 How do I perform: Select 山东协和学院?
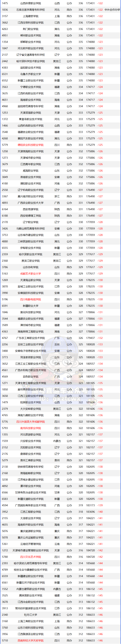[x=31, y=267]
